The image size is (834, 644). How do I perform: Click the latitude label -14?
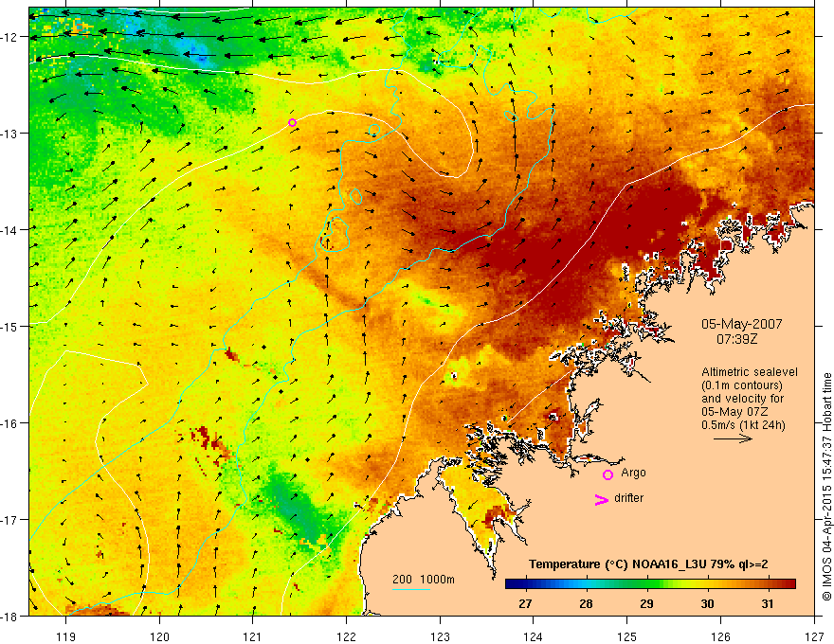[9, 229]
